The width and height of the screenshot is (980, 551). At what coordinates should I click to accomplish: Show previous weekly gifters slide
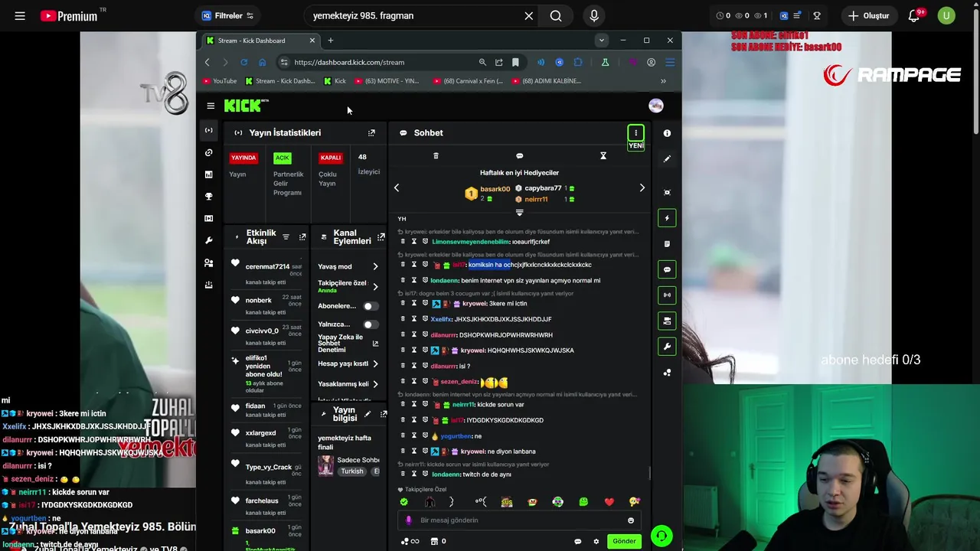pos(396,187)
